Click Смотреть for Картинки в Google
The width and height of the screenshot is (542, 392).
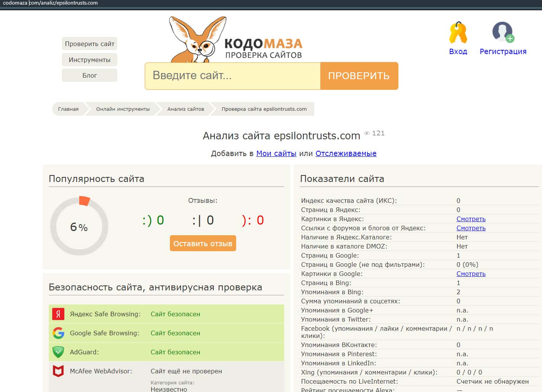pos(471,274)
